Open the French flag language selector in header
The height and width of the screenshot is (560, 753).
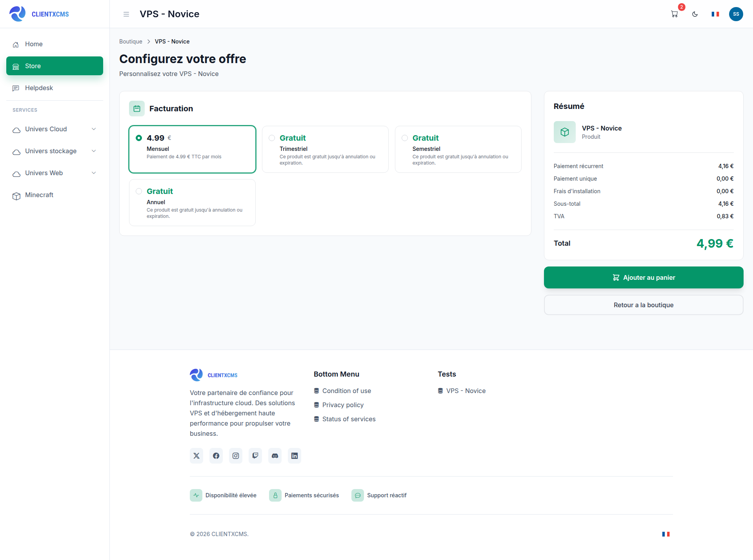pyautogui.click(x=715, y=14)
